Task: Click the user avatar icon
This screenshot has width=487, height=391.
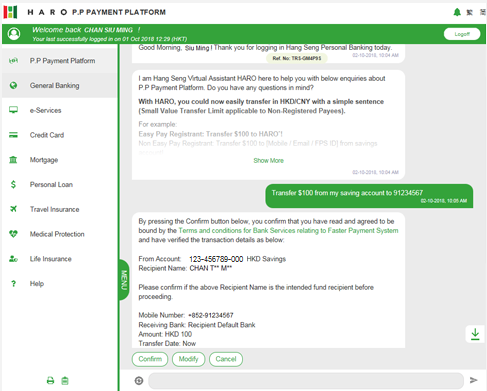Action: click(x=14, y=34)
